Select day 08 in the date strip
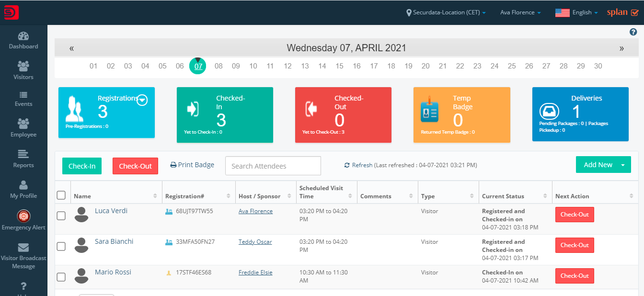Viewport: 644px width, 296px height. point(218,66)
